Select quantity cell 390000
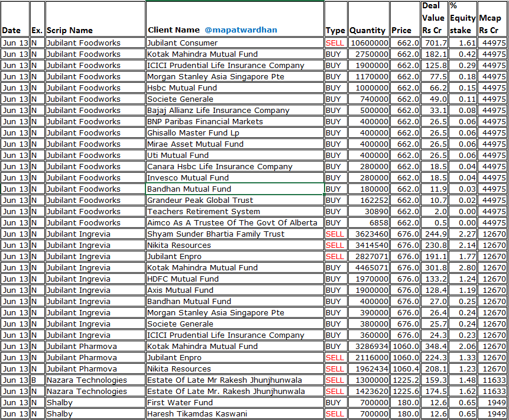 coord(369,312)
